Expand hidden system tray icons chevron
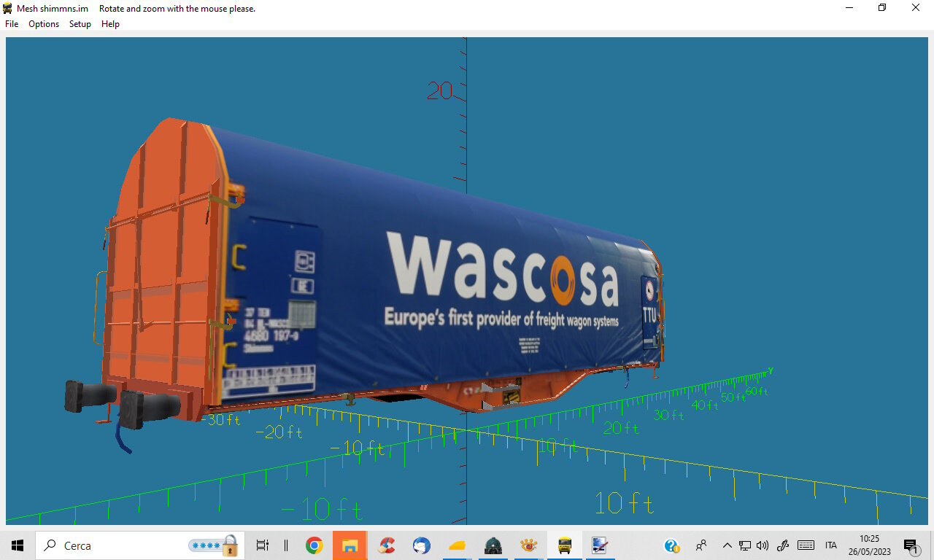Image resolution: width=934 pixels, height=560 pixels. (727, 545)
